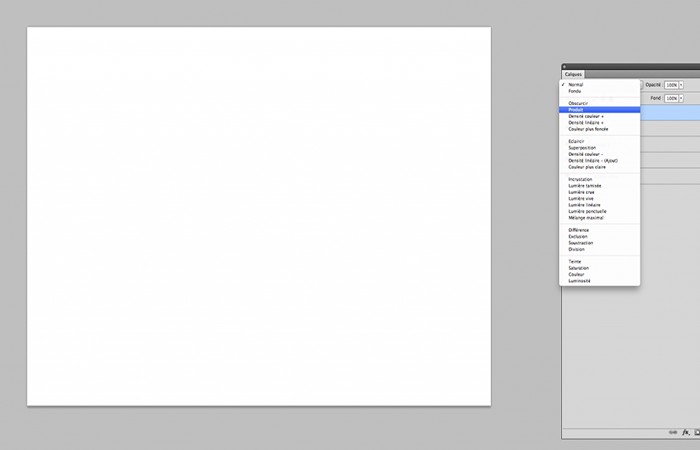Click the link layers icon
700x450 pixels.
673,433
